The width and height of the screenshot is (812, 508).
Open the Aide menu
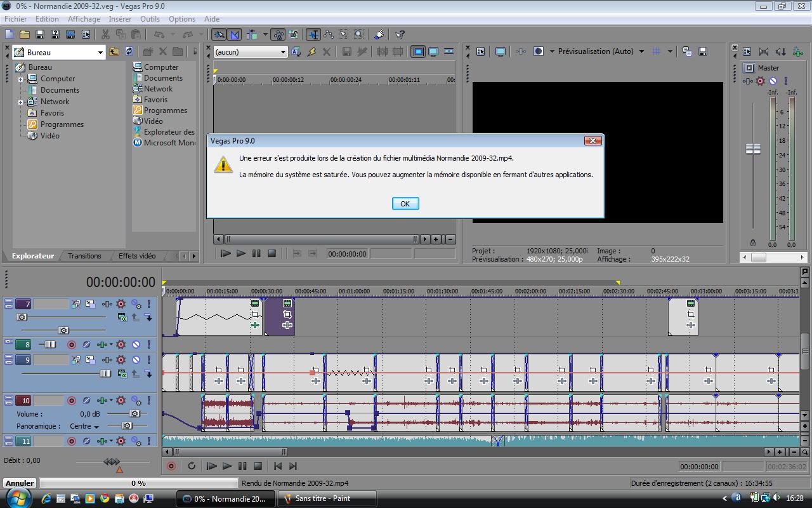[212, 19]
